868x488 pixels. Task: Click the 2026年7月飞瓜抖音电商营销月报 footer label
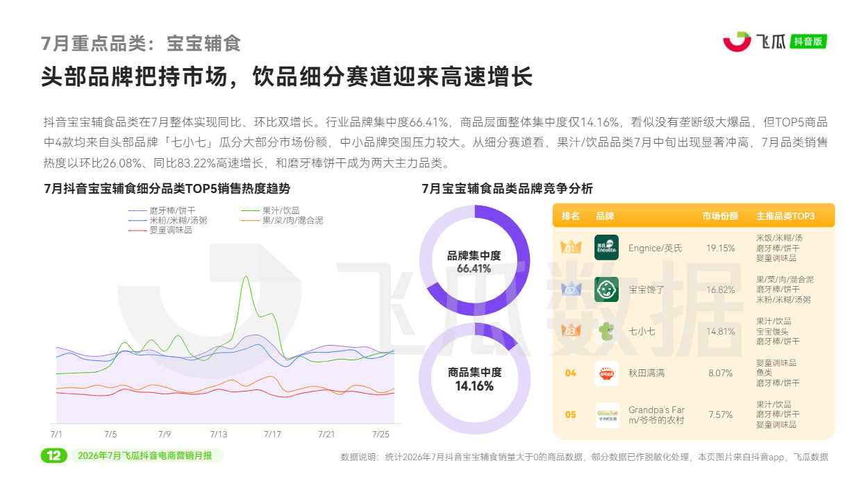pos(145,456)
